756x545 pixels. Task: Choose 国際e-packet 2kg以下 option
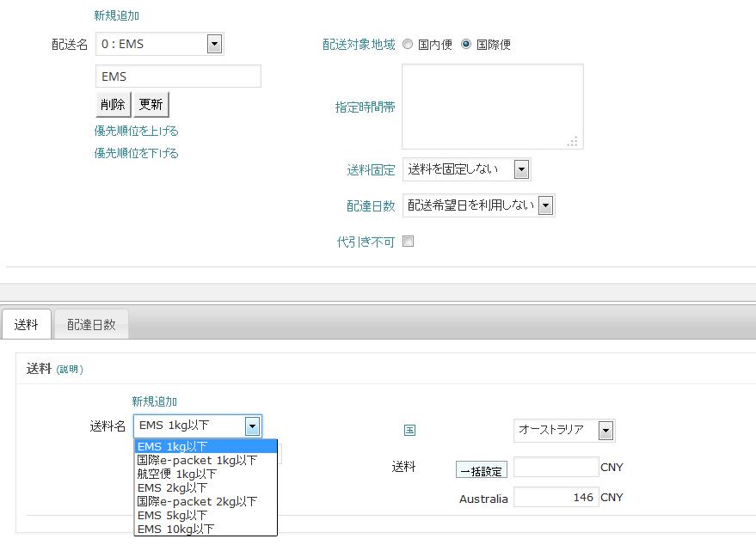click(206, 502)
